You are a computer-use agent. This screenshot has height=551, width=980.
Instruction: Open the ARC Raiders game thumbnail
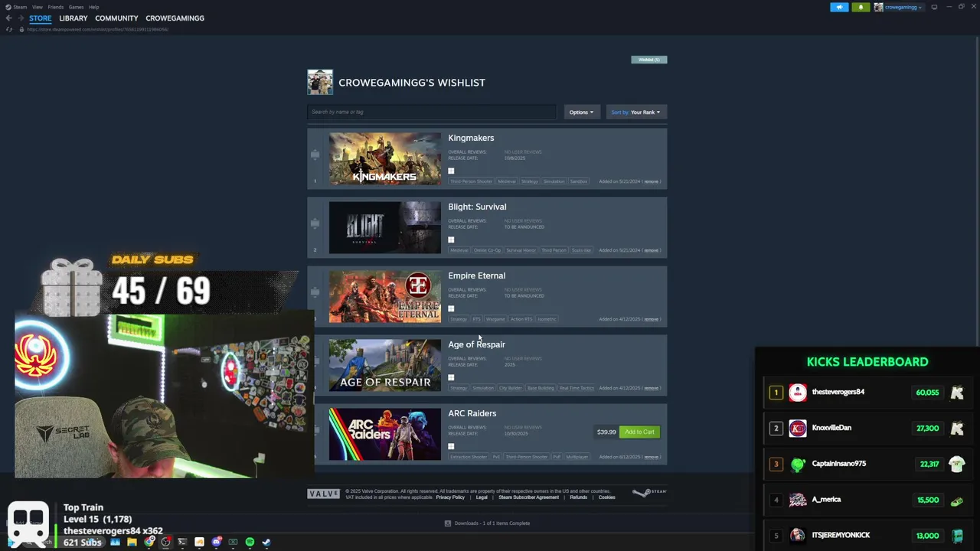pos(385,434)
